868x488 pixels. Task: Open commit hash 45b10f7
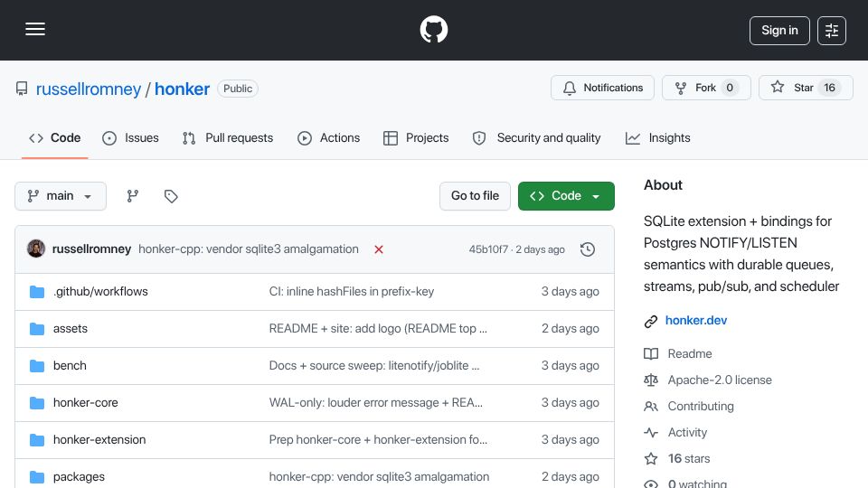pos(487,249)
